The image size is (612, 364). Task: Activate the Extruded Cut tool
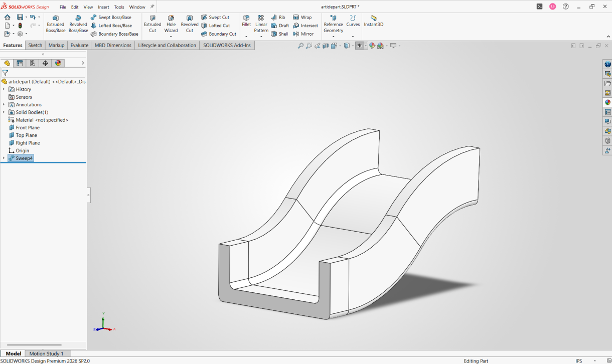click(x=152, y=24)
